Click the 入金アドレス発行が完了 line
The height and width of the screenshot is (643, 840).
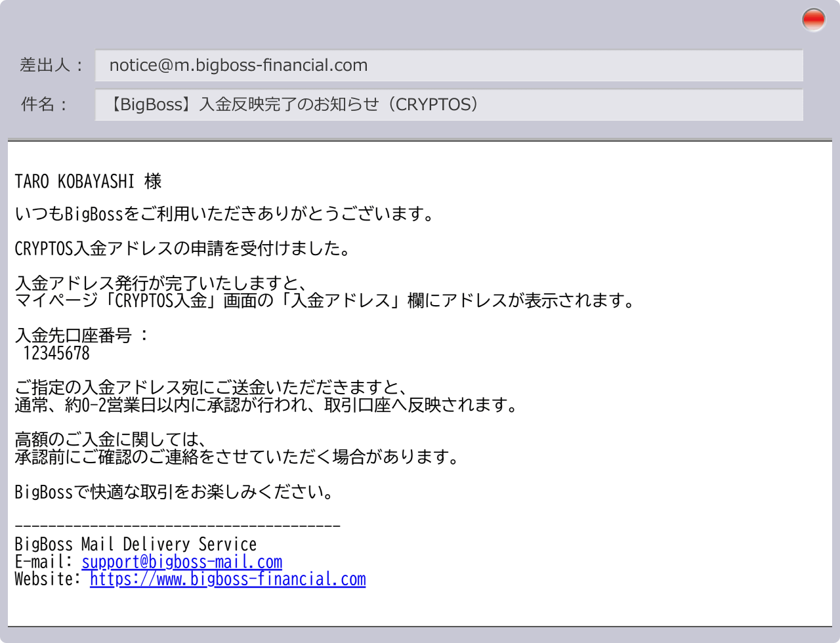pos(161,284)
